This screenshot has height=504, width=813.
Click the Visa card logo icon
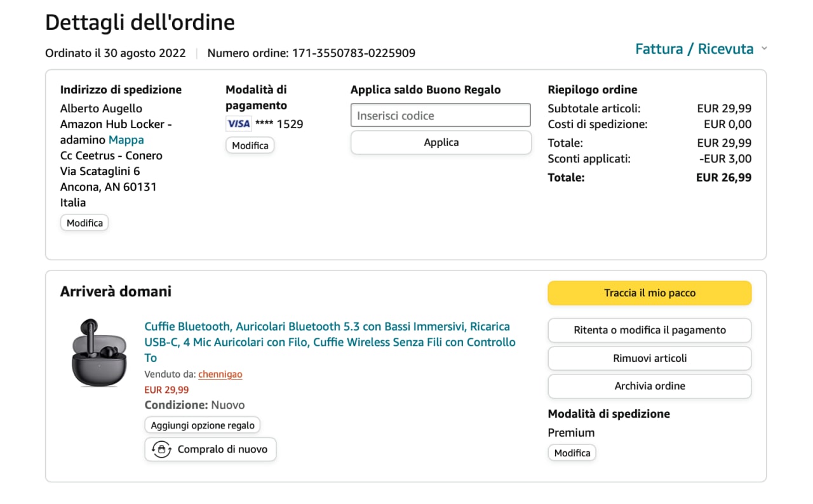click(x=239, y=124)
